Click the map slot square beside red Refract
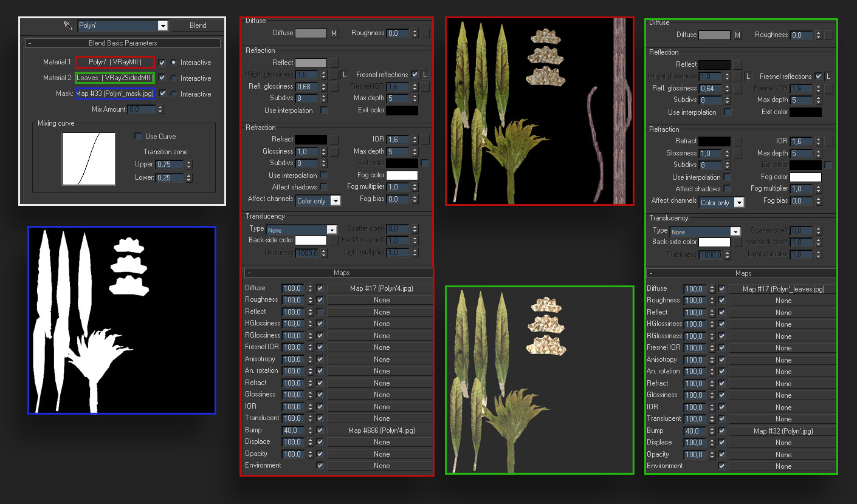Screen dimensions: 857x504 tap(334, 140)
